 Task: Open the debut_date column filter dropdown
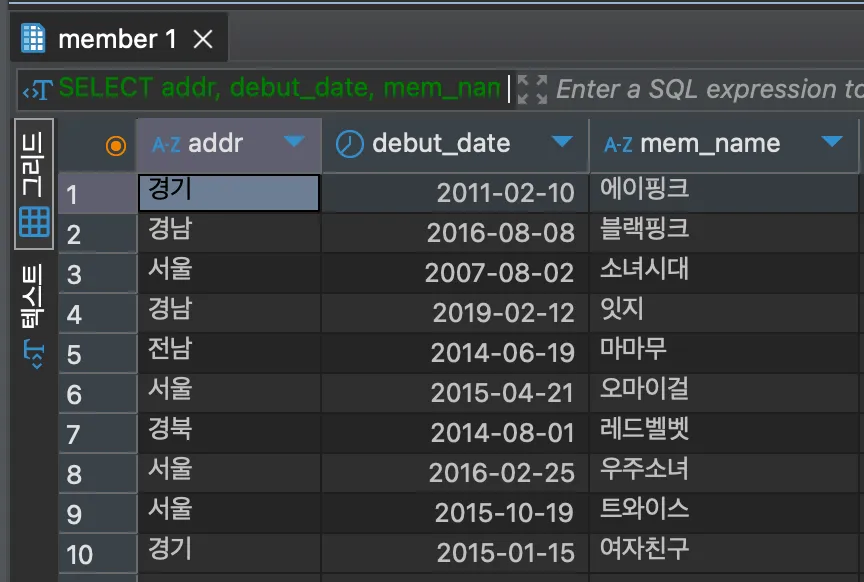pos(562,142)
